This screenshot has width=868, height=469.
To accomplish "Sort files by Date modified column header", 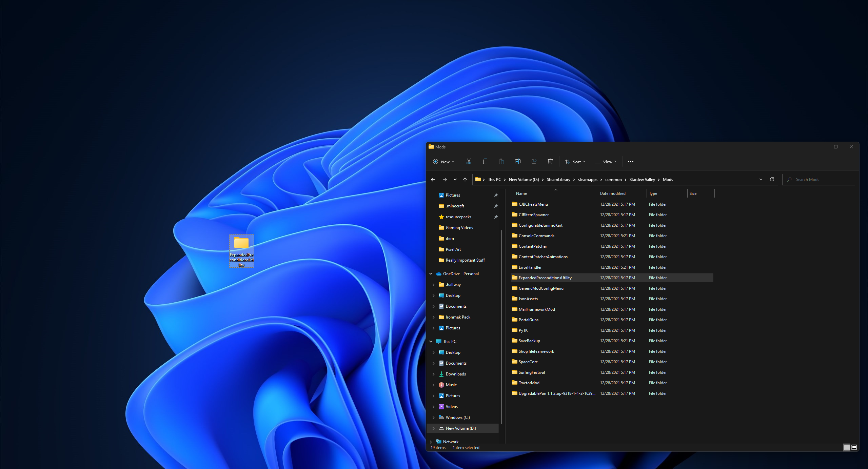I will pyautogui.click(x=613, y=193).
